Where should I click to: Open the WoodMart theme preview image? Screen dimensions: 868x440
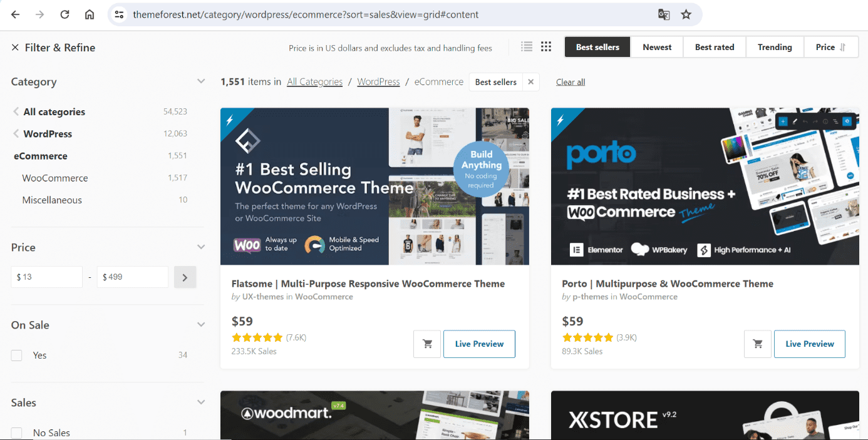coord(375,416)
